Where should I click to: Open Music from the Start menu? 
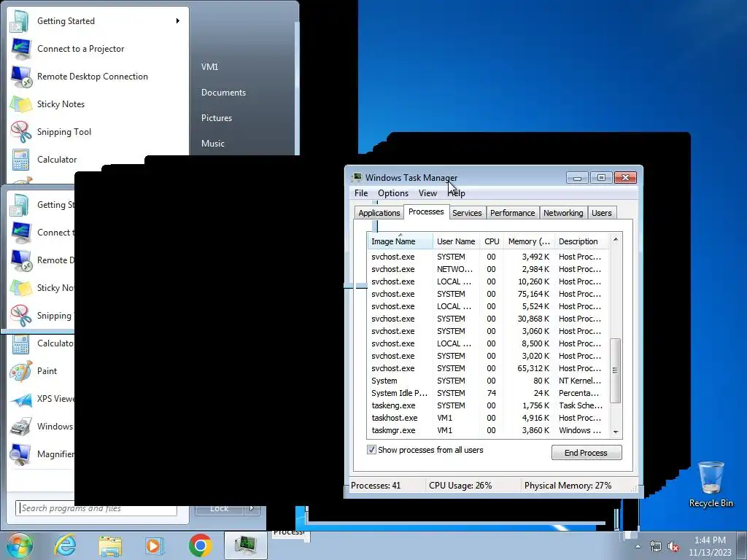click(212, 144)
